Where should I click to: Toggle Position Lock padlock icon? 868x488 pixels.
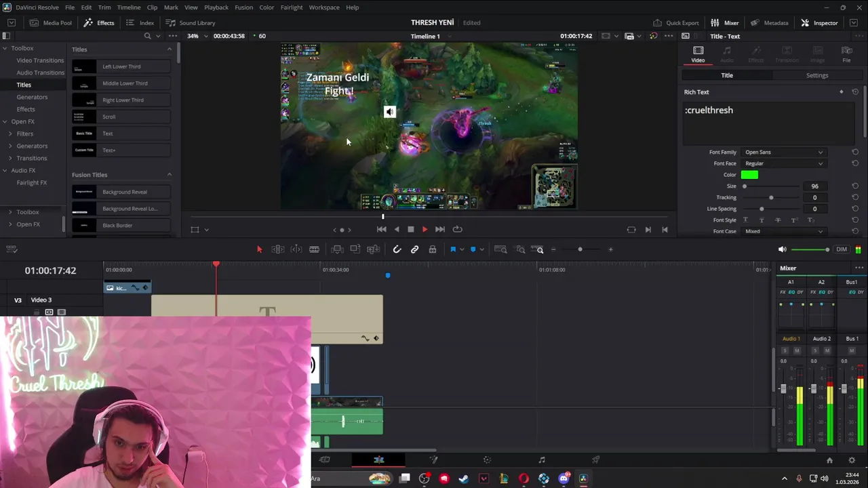click(433, 249)
